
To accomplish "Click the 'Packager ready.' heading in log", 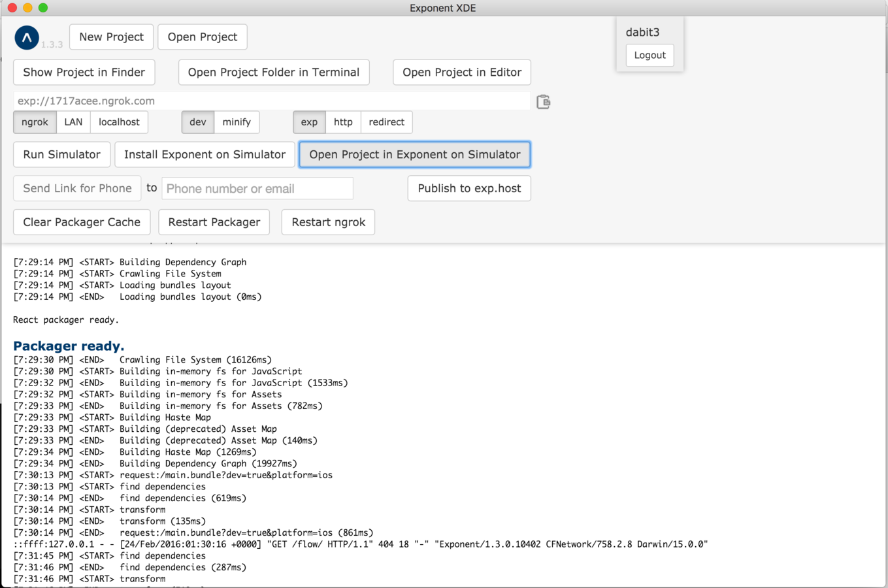I will 69,346.
